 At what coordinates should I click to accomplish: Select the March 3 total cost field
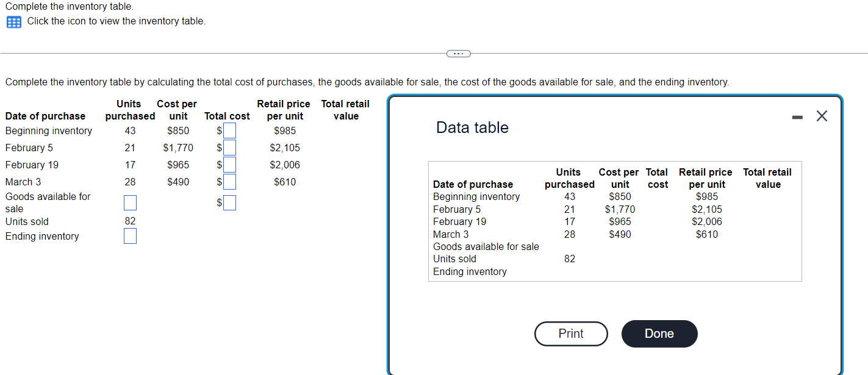(231, 181)
